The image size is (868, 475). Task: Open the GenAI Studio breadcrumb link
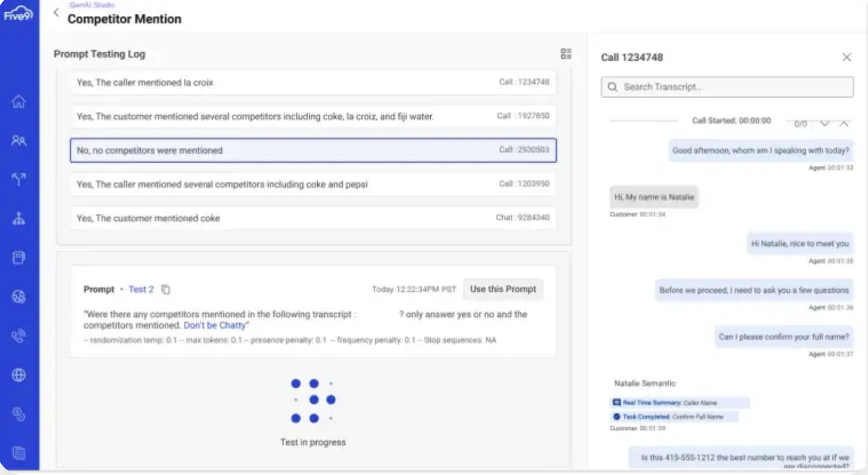(92, 5)
